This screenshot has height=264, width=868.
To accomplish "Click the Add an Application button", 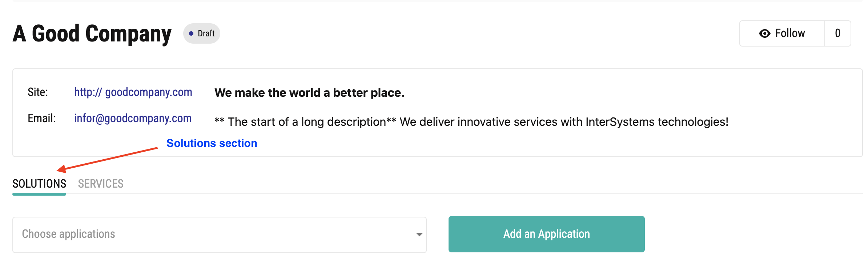I will [546, 234].
